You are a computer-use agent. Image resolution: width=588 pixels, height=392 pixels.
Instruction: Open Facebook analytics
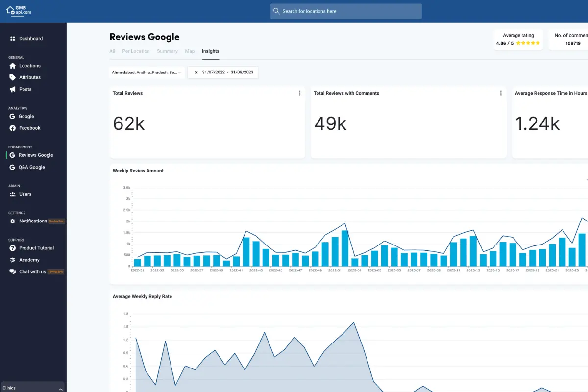pyautogui.click(x=30, y=128)
